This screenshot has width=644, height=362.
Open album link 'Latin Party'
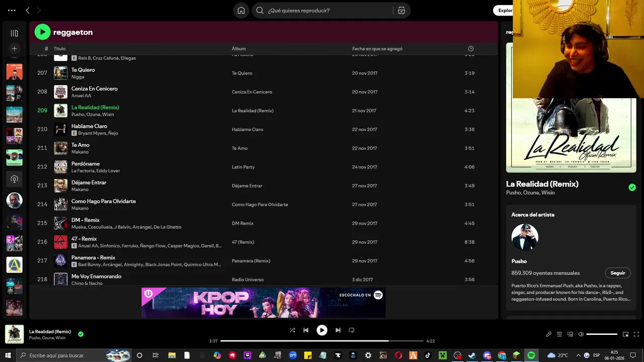[x=243, y=167]
